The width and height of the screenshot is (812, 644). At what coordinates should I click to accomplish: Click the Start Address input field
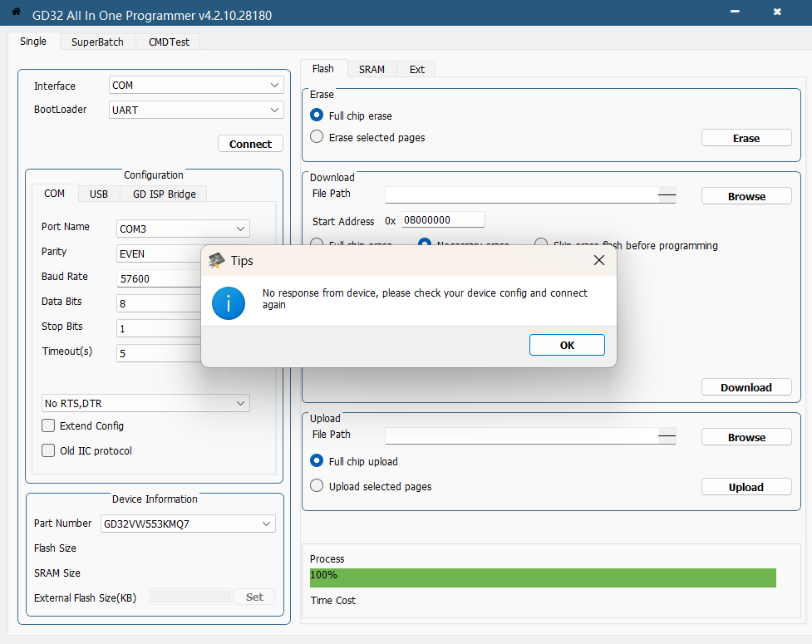[443, 220]
